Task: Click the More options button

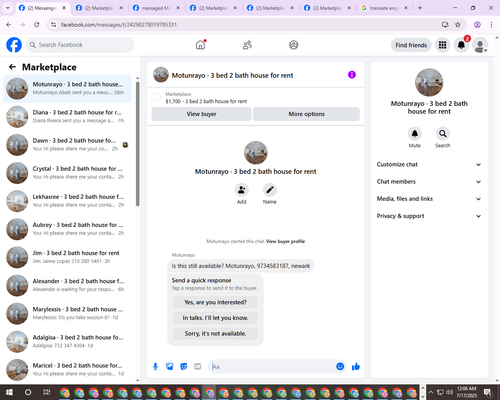Action: coord(306,114)
